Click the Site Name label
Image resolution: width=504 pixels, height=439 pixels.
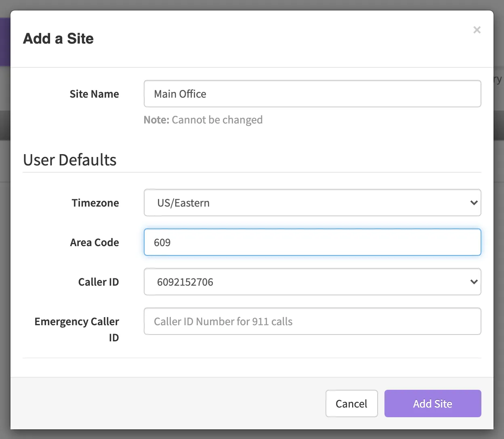(94, 94)
